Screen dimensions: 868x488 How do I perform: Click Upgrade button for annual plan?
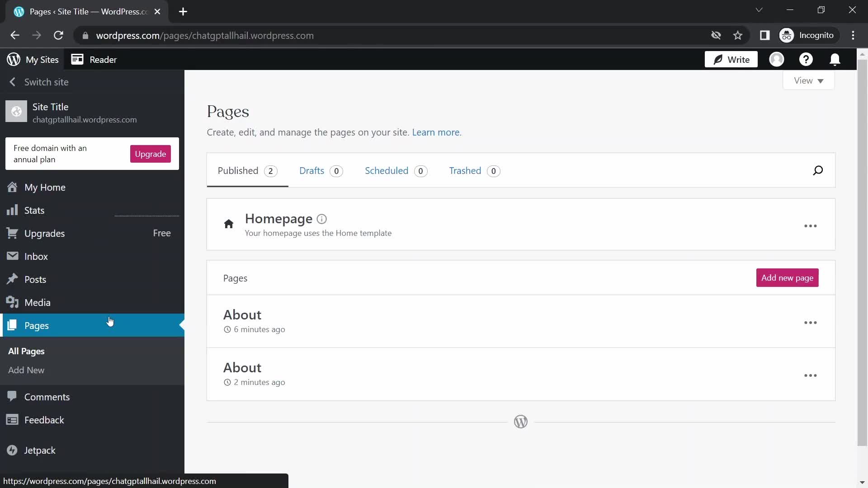[151, 154]
